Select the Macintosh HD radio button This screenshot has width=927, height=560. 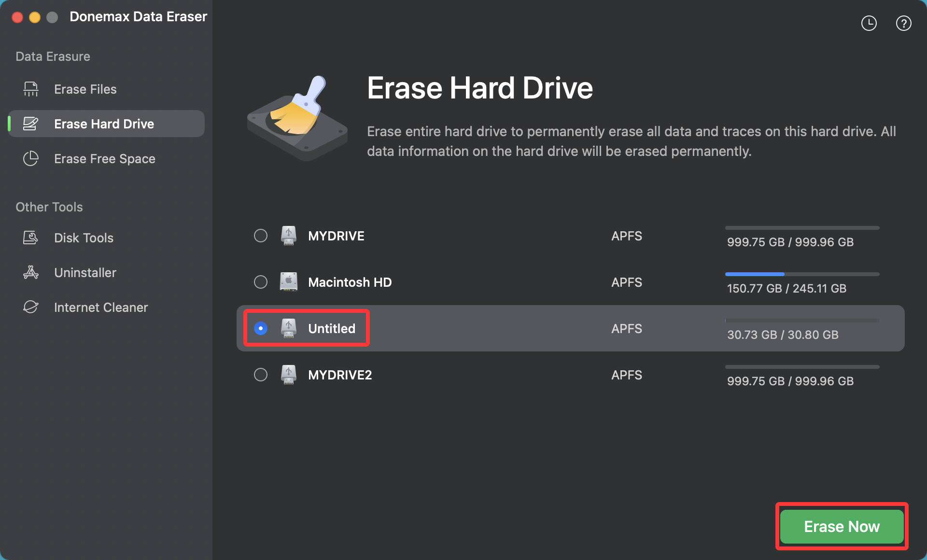(261, 282)
